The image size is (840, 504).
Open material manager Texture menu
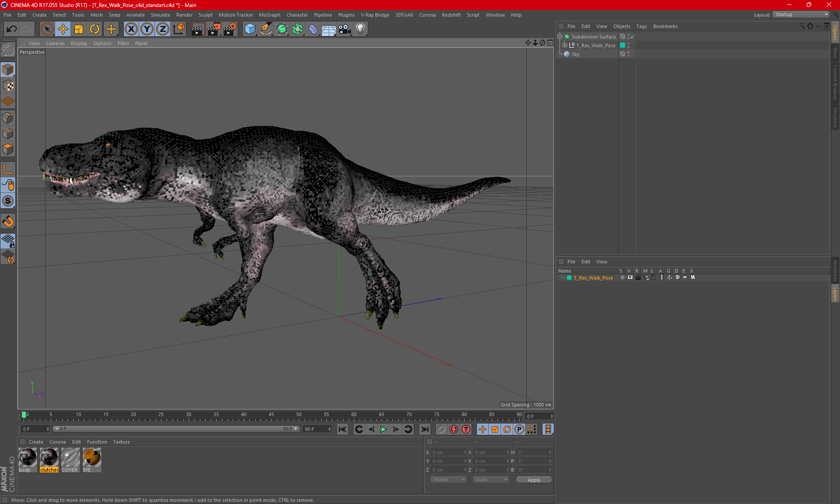(x=121, y=442)
